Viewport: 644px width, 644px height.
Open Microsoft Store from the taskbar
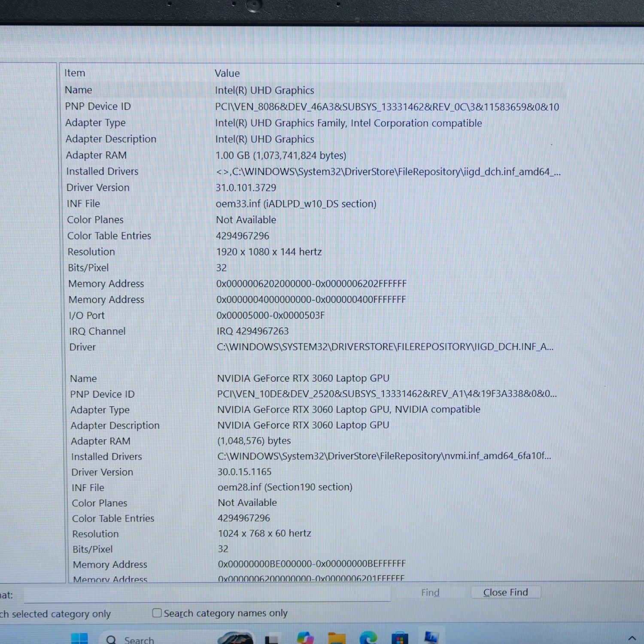click(x=400, y=638)
